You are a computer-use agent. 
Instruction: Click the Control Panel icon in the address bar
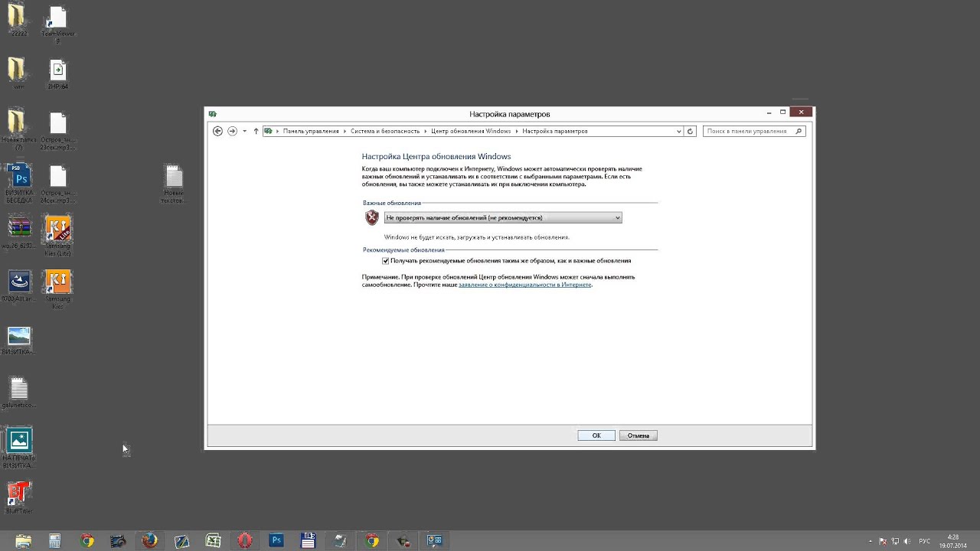pos(268,131)
